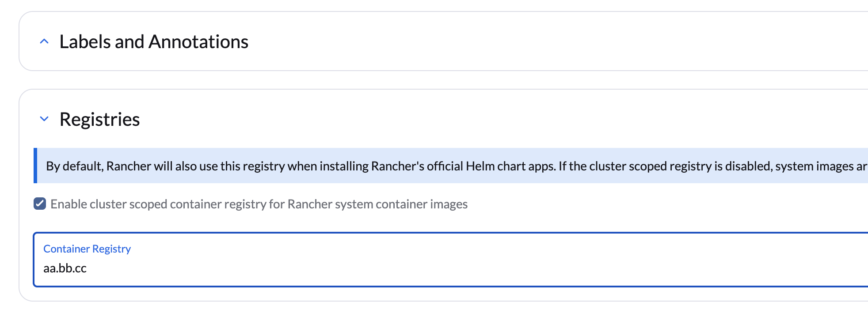The image size is (868, 317).
Task: Click the word 'Annotations' in the heading
Action: point(198,42)
